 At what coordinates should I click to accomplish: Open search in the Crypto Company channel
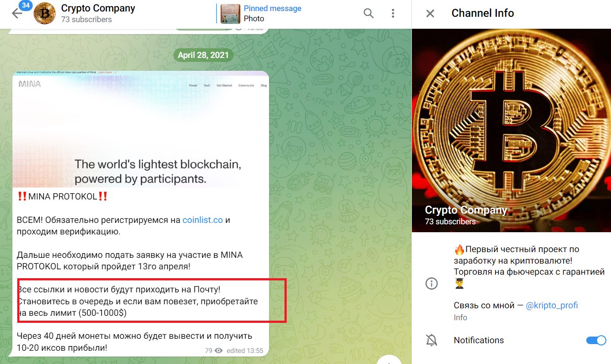coord(369,13)
